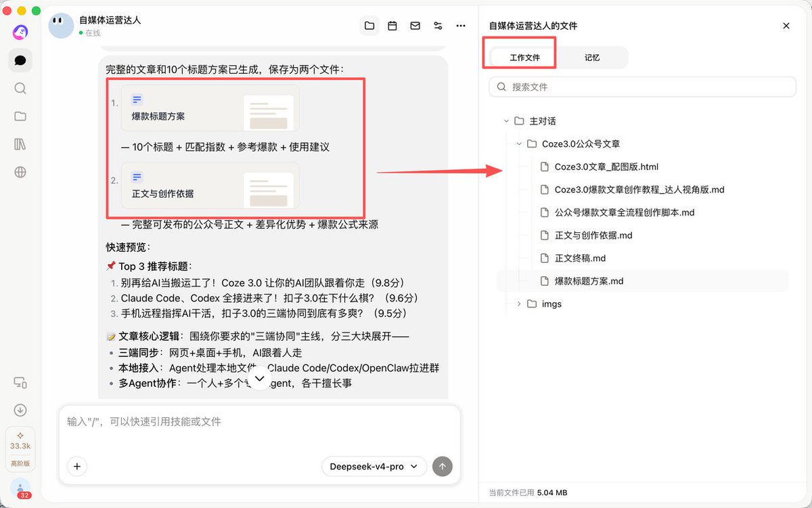This screenshot has height=508, width=812.
Task: Click the plus attach button in input box
Action: click(77, 467)
